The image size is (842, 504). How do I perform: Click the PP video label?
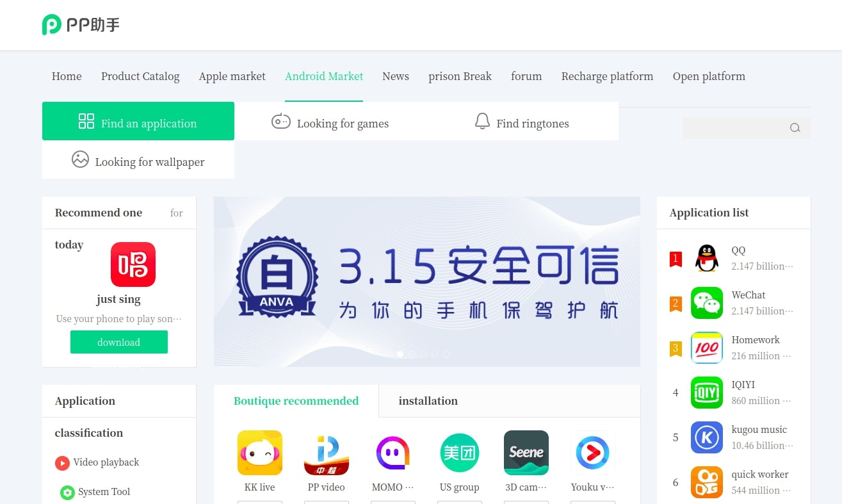[x=327, y=487]
